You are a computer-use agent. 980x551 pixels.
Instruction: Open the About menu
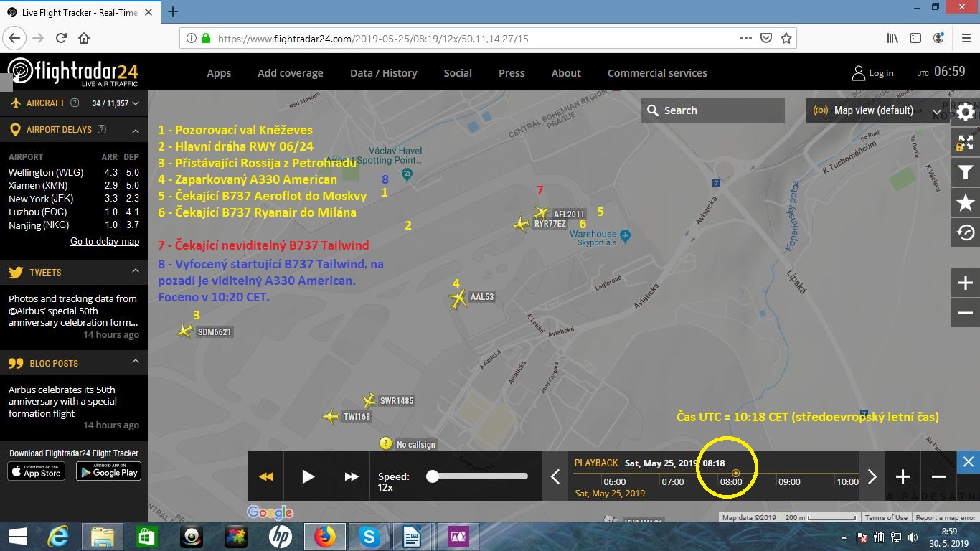coord(566,73)
